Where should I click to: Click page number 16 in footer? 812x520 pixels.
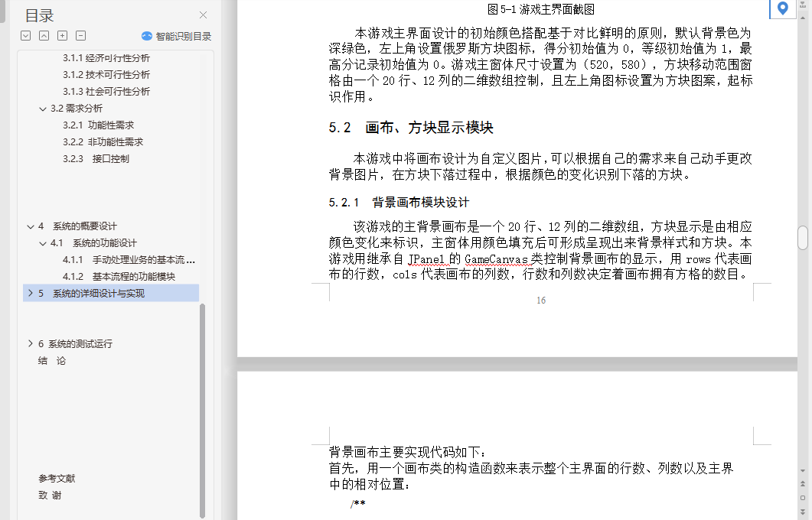pyautogui.click(x=541, y=300)
